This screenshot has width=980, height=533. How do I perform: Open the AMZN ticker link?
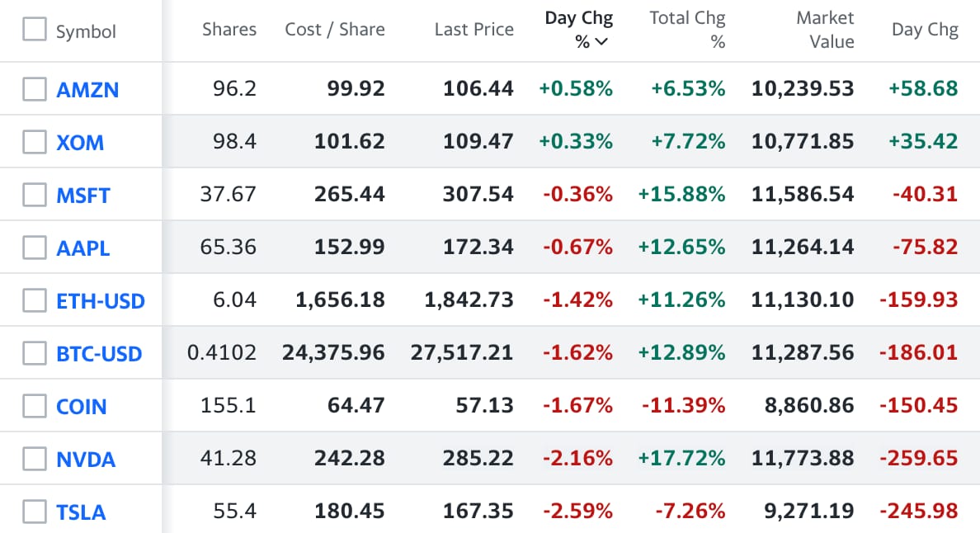[87, 90]
